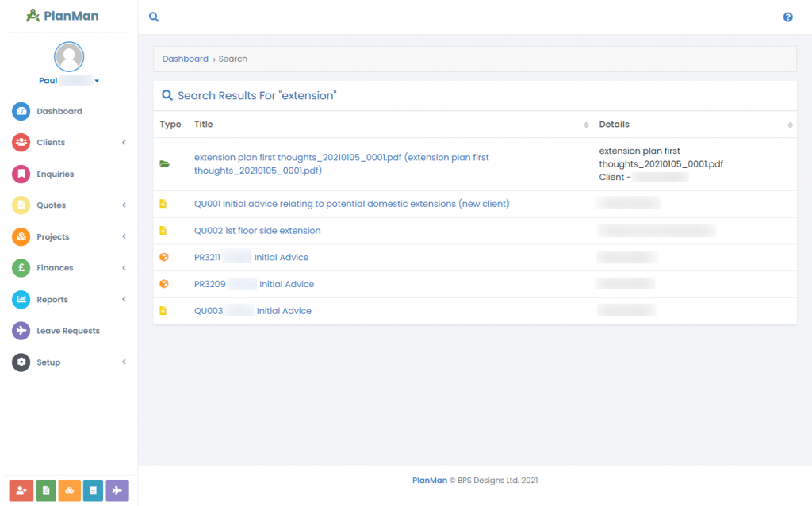
Task: Expand the Setup menu chevron
Action: [x=124, y=362]
